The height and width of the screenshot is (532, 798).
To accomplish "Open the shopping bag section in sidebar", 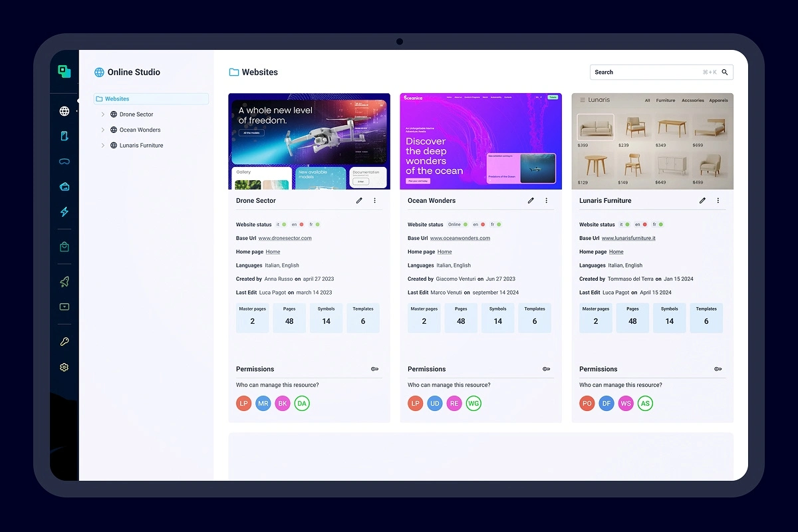I will click(65, 247).
